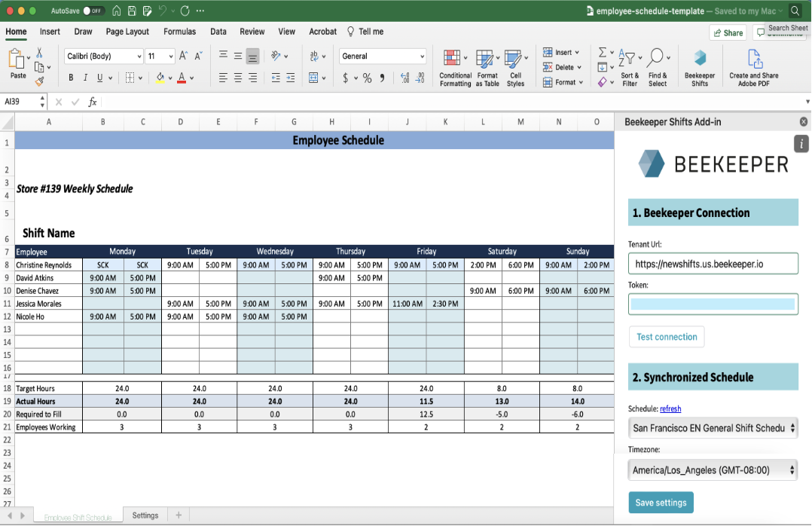Open Conditional Formatting in the ribbon
The height and width of the screenshot is (526, 812).
click(x=452, y=59)
